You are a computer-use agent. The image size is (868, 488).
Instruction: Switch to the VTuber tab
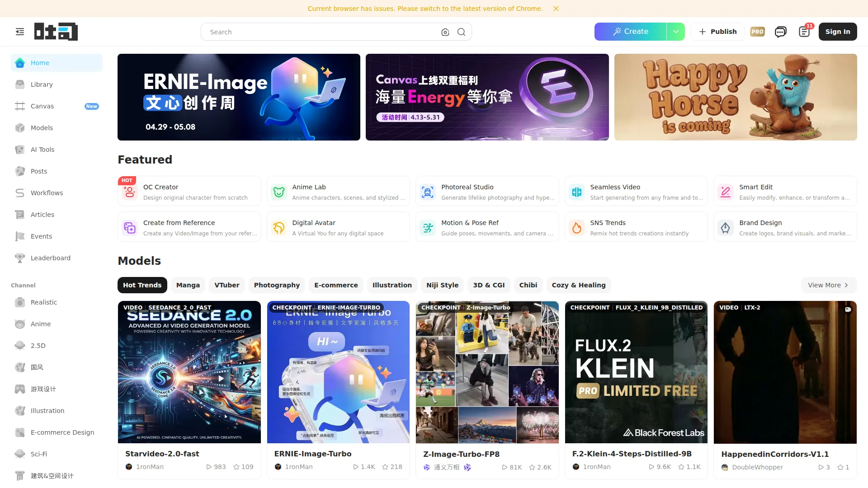click(x=227, y=285)
